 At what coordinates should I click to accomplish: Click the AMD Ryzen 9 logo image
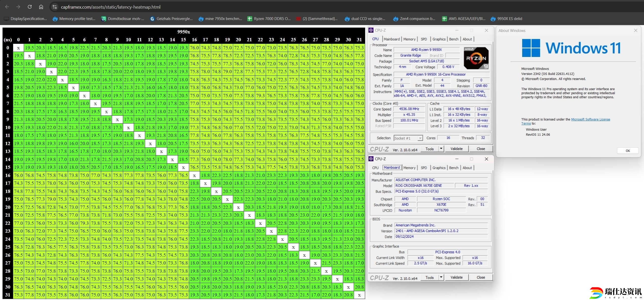pyautogui.click(x=476, y=58)
